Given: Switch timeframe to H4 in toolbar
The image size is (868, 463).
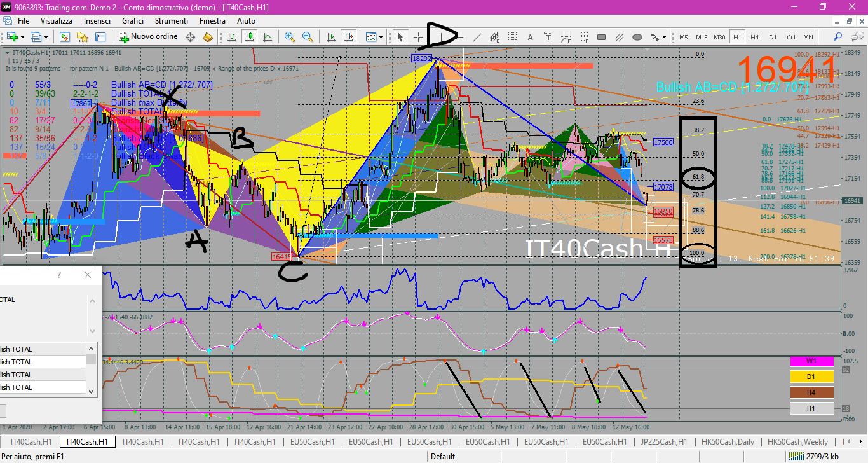Looking at the screenshot, I should point(755,37).
